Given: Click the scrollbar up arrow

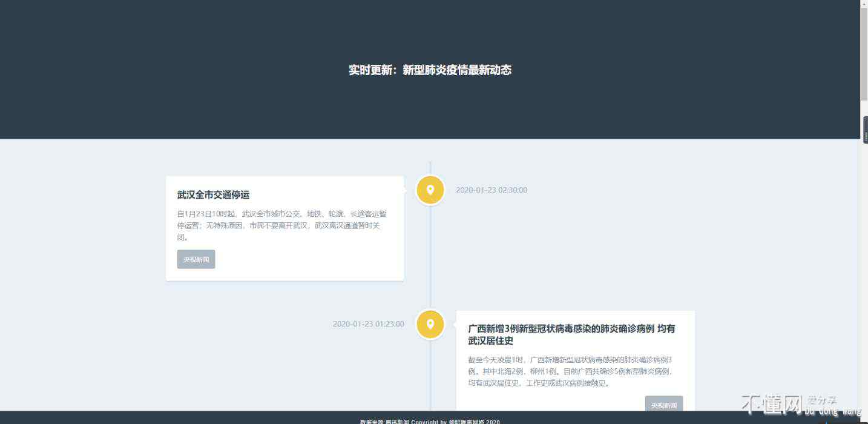Looking at the screenshot, I should [864, 4].
